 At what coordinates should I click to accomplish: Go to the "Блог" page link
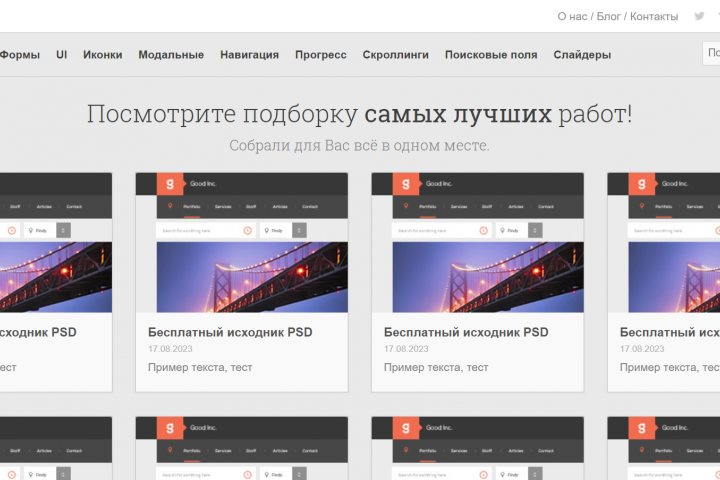click(x=608, y=17)
